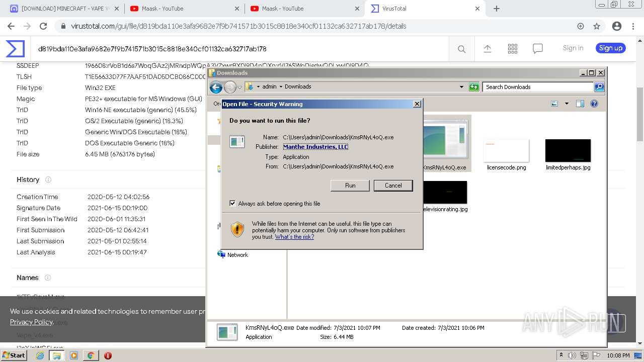The image size is (644, 362).
Task: Click the browser back arrow
Action: [11, 26]
